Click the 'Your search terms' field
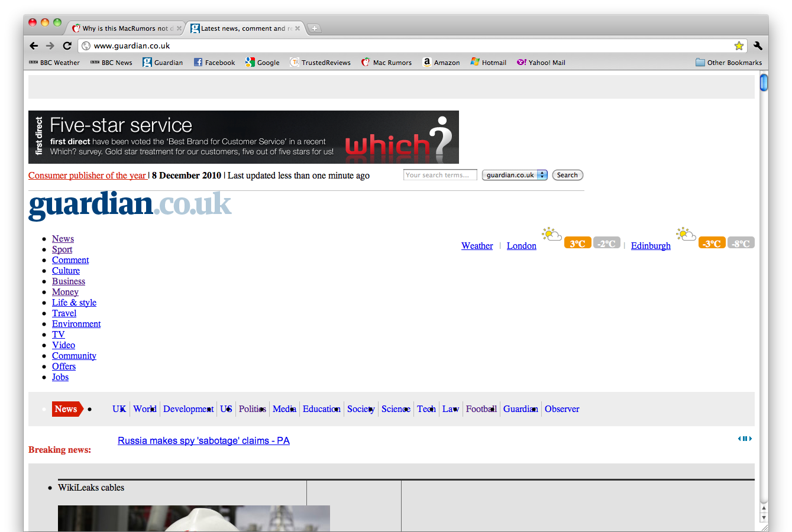The height and width of the screenshot is (532, 792). (x=440, y=175)
